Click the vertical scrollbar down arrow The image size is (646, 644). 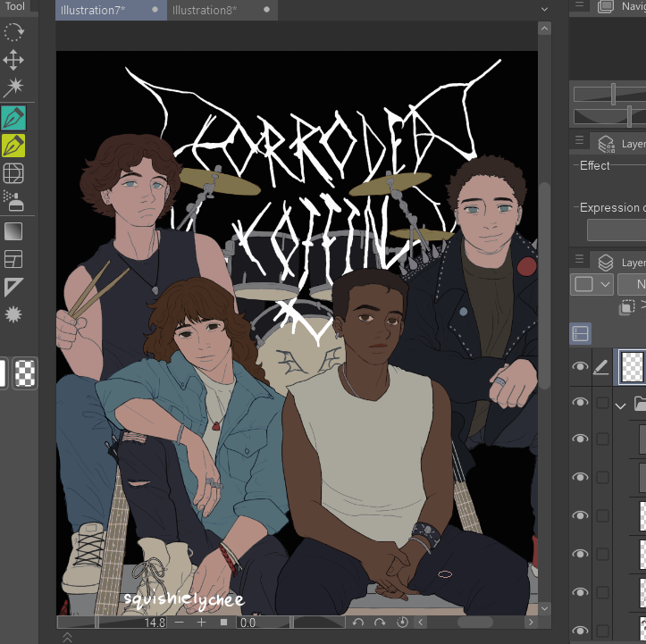pyautogui.click(x=544, y=608)
